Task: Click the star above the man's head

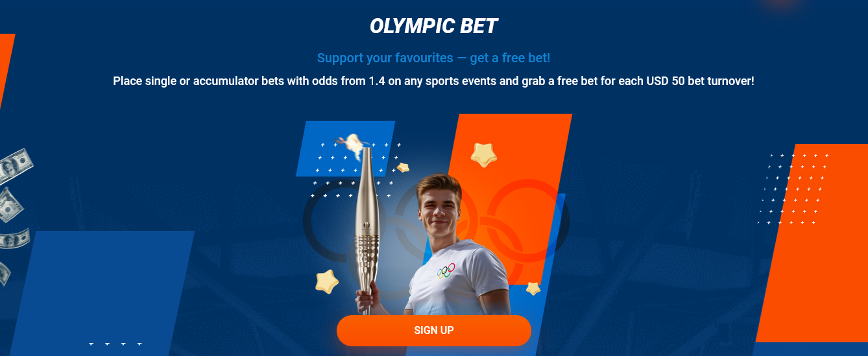Action: click(x=483, y=154)
